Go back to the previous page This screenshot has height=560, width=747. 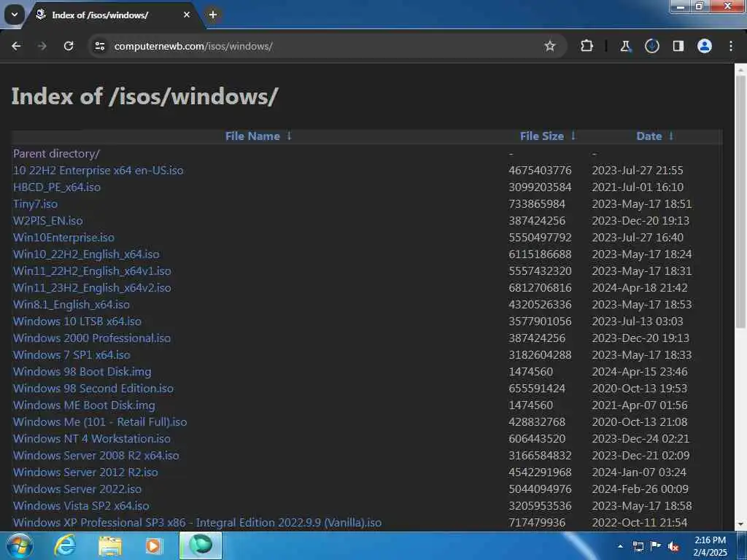pyautogui.click(x=16, y=46)
